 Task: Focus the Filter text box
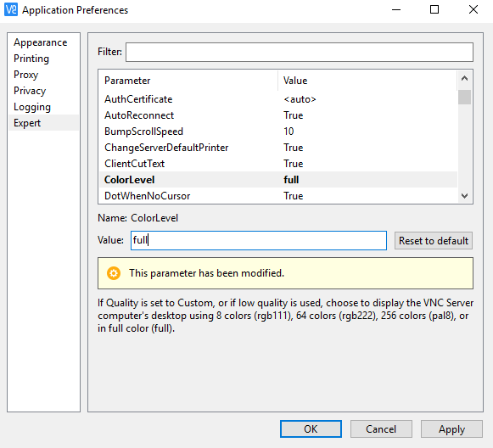[300, 52]
